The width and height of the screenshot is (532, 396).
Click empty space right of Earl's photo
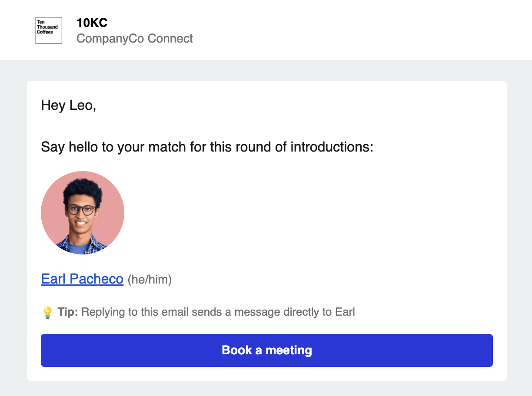[304, 213]
